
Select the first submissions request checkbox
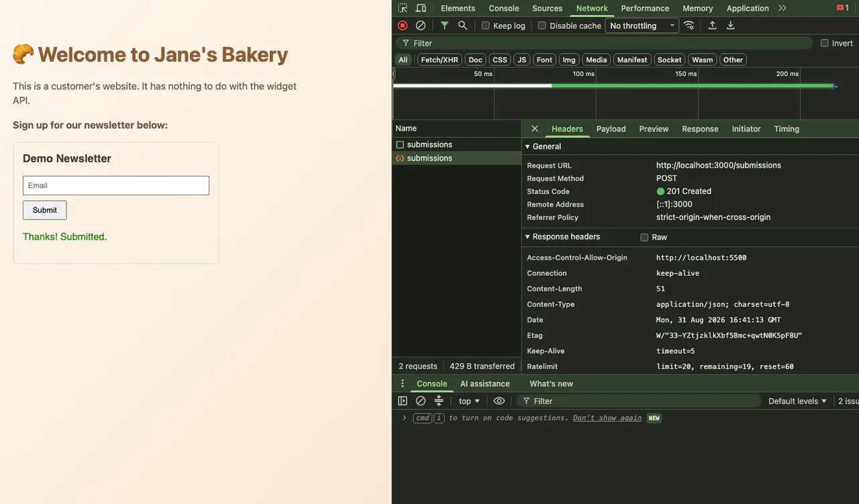click(x=400, y=144)
